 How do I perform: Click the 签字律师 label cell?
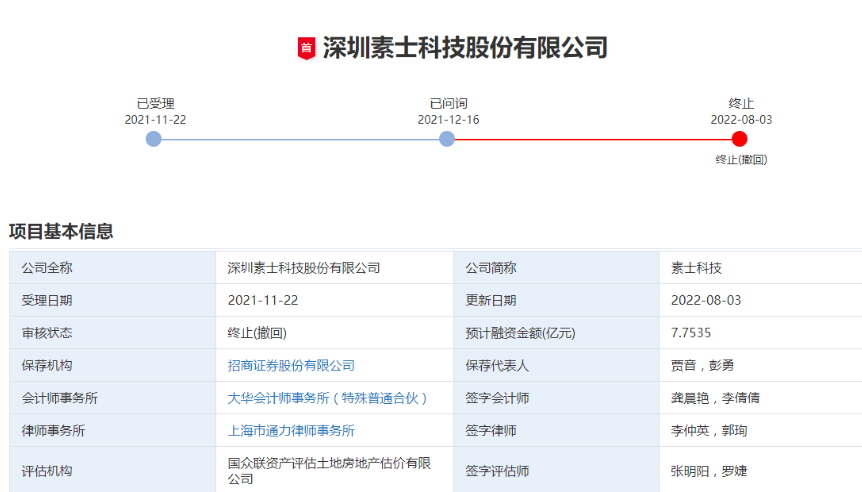click(x=556, y=430)
